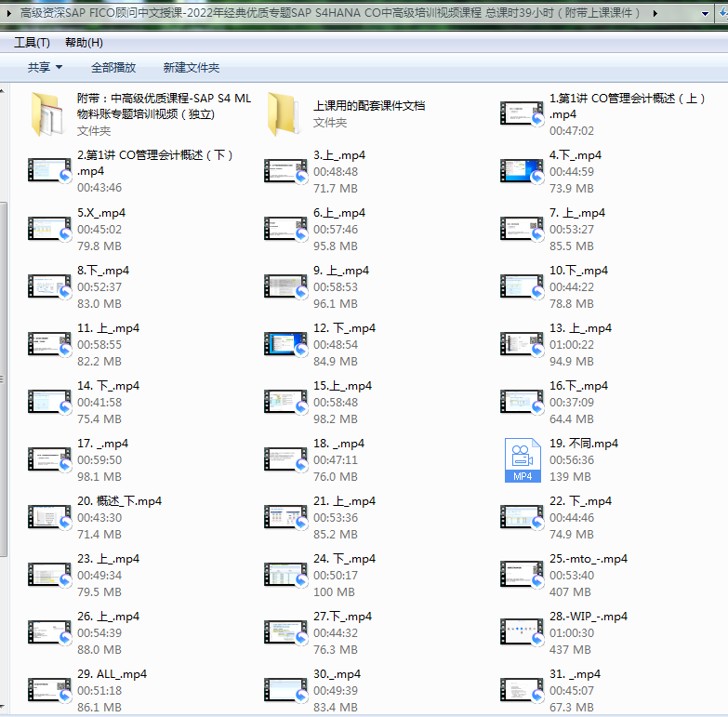Click the 12. 下_.mp4 video thumbnail
Screen dimensions: 728x717
click(x=285, y=345)
